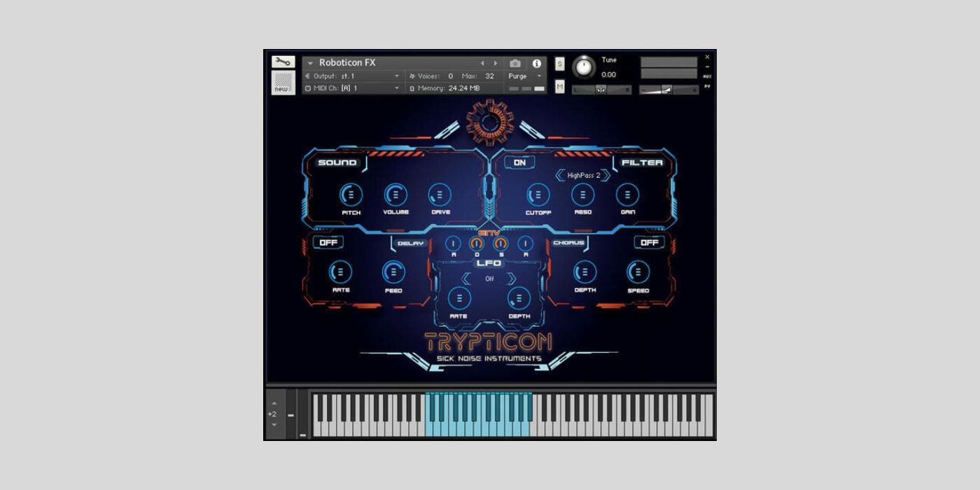Select next LFO mode right of Off

[512, 279]
